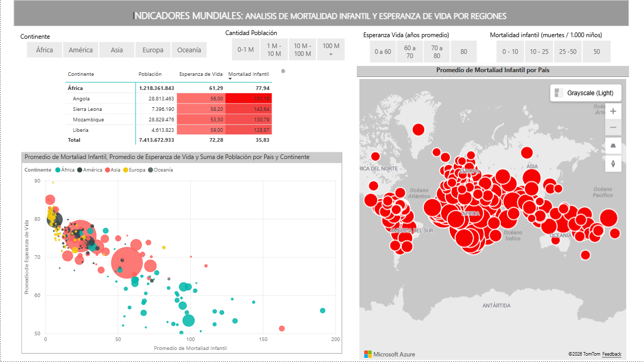Open the Grayscale (Light) map style picker
Image resolution: width=644 pixels, height=362 pixels.
[x=585, y=93]
